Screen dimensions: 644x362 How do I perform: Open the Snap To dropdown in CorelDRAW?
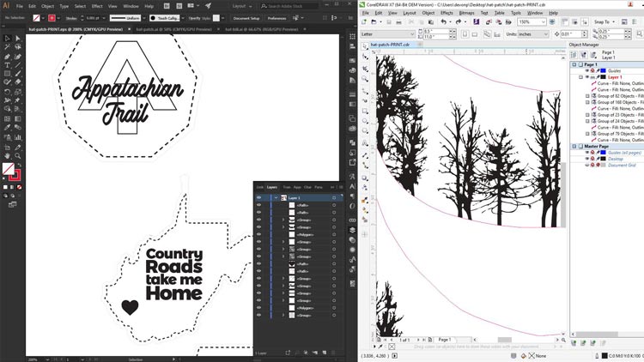[605, 21]
